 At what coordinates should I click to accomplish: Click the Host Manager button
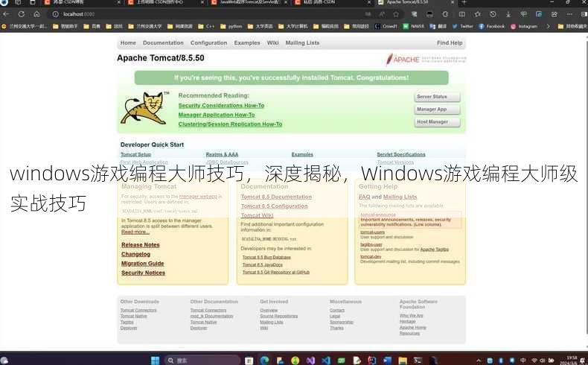click(x=437, y=122)
